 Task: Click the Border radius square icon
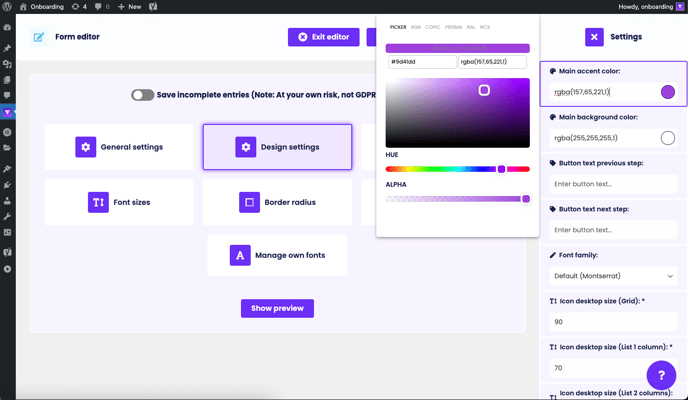[x=249, y=202]
